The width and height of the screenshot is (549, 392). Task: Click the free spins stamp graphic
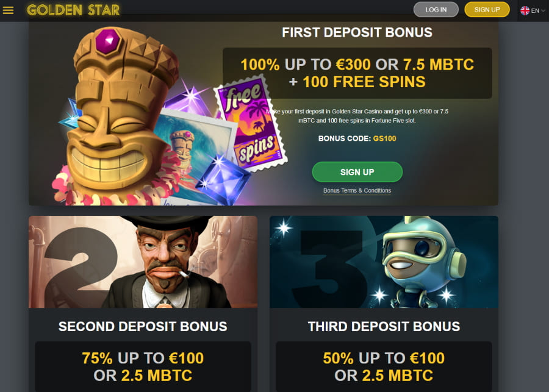249,124
